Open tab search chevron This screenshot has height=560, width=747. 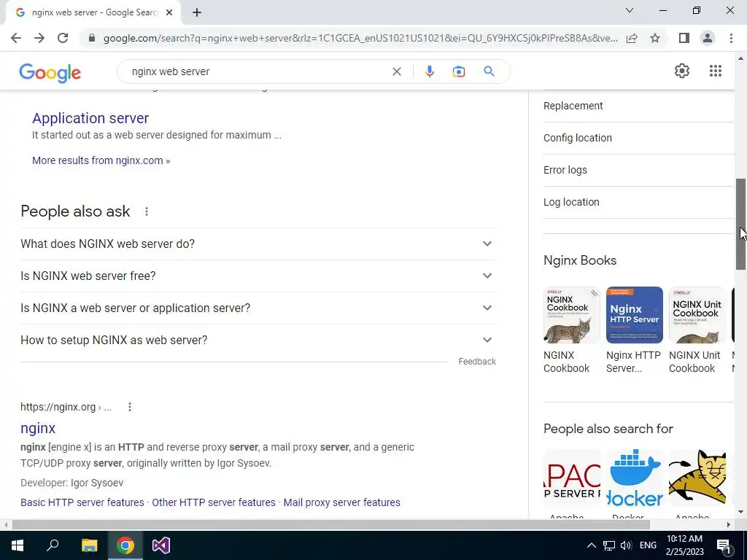pos(630,10)
